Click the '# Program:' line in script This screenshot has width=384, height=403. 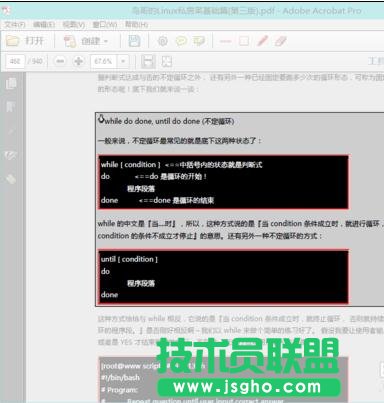(x=119, y=390)
